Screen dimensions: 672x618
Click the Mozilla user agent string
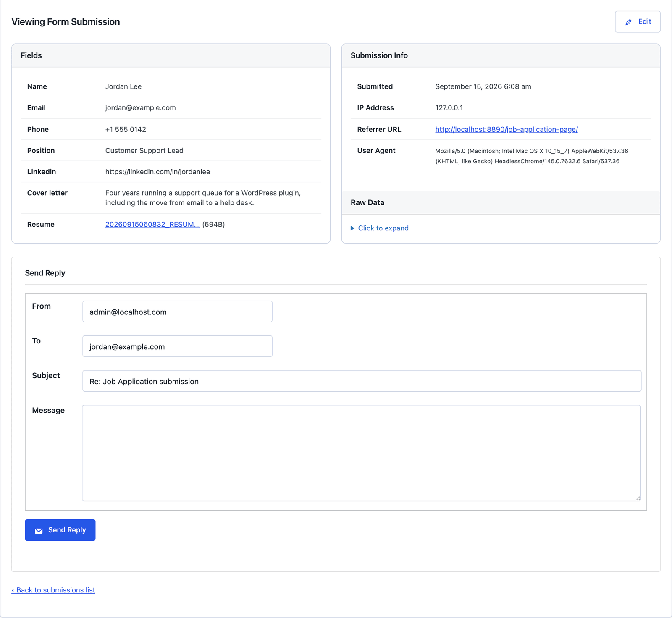click(x=532, y=156)
